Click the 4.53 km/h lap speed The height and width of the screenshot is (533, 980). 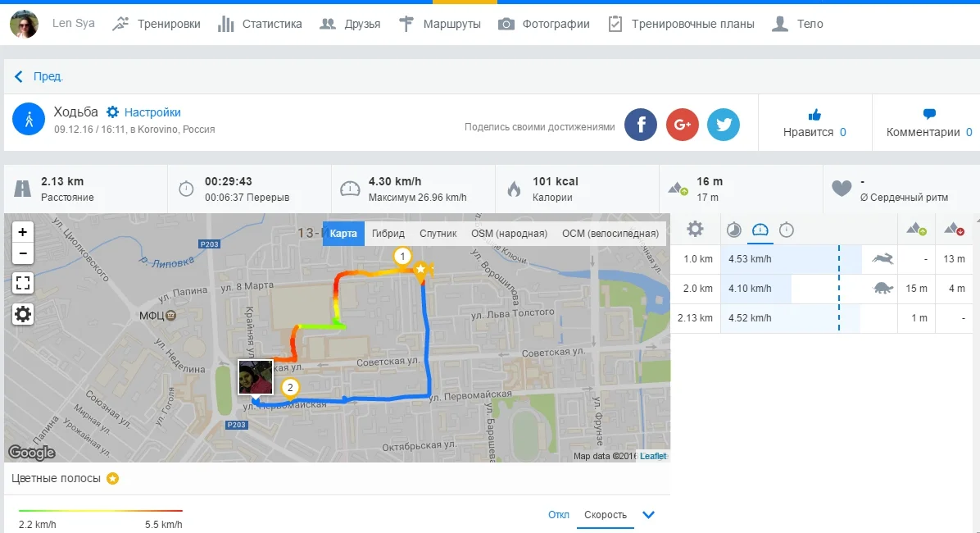[750, 259]
